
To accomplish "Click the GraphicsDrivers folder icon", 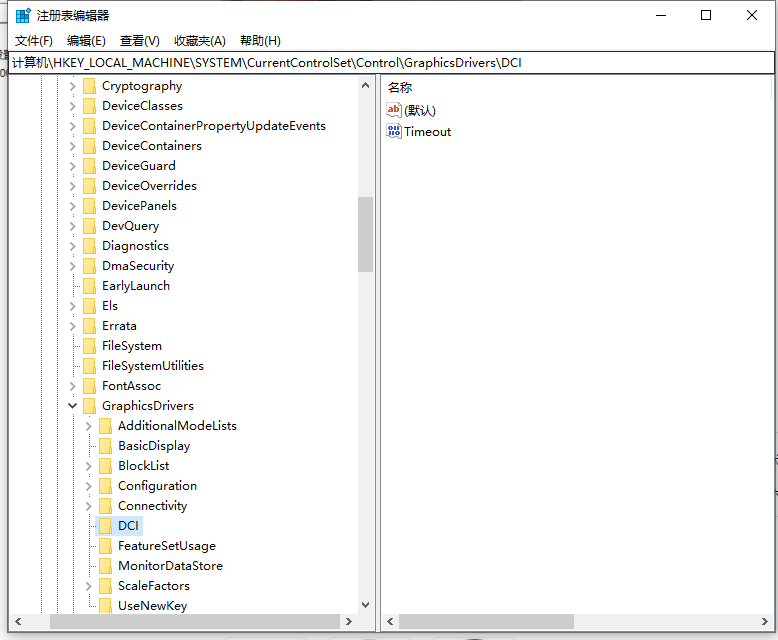I will (89, 406).
